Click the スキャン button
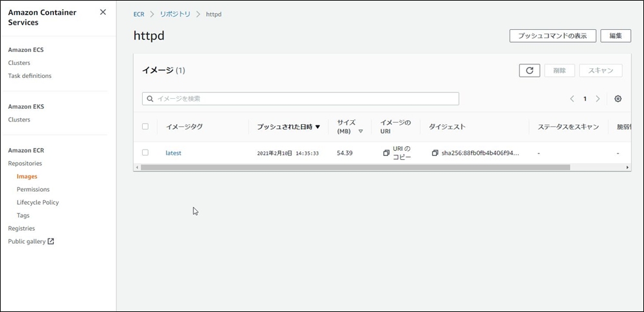This screenshot has width=644, height=312. (x=601, y=70)
